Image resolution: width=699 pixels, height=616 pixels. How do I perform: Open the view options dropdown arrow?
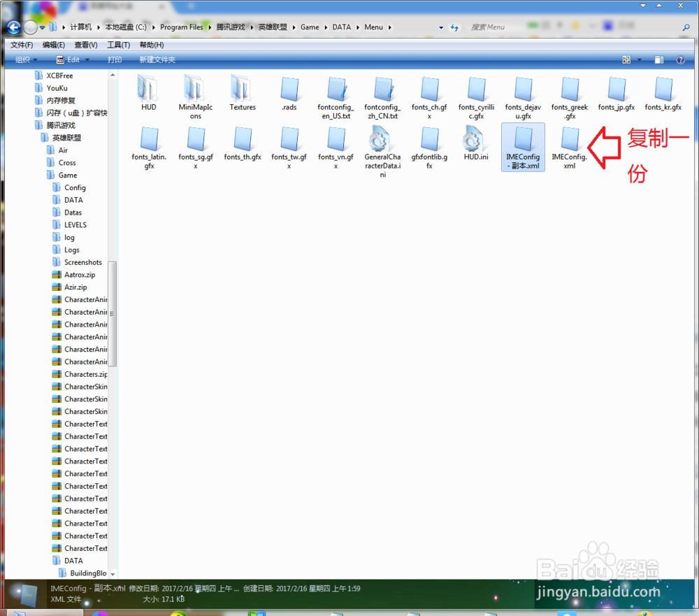pyautogui.click(x=640, y=59)
